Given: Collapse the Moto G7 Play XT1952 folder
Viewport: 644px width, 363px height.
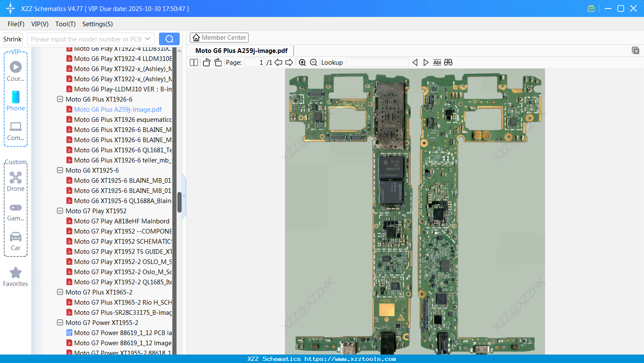Looking at the screenshot, I should pos(60,211).
